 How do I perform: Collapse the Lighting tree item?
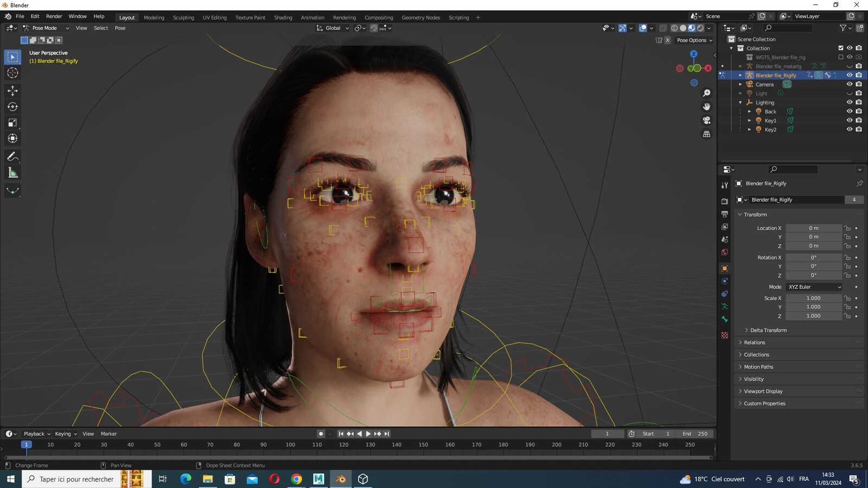pos(740,102)
